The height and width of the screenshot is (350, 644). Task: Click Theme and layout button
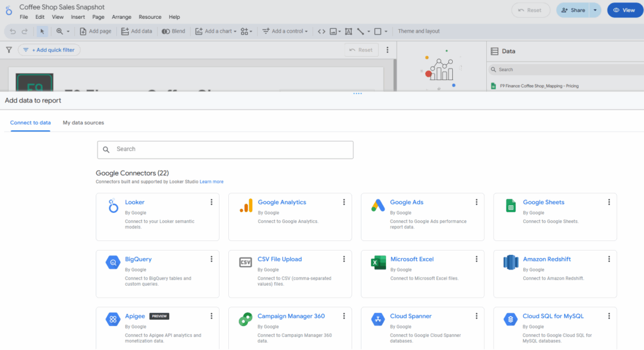[418, 31]
